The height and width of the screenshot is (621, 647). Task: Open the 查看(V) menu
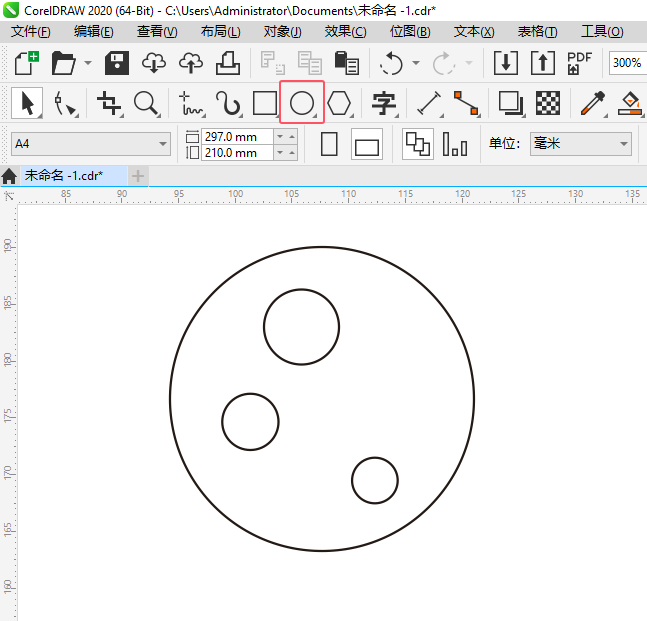(157, 32)
